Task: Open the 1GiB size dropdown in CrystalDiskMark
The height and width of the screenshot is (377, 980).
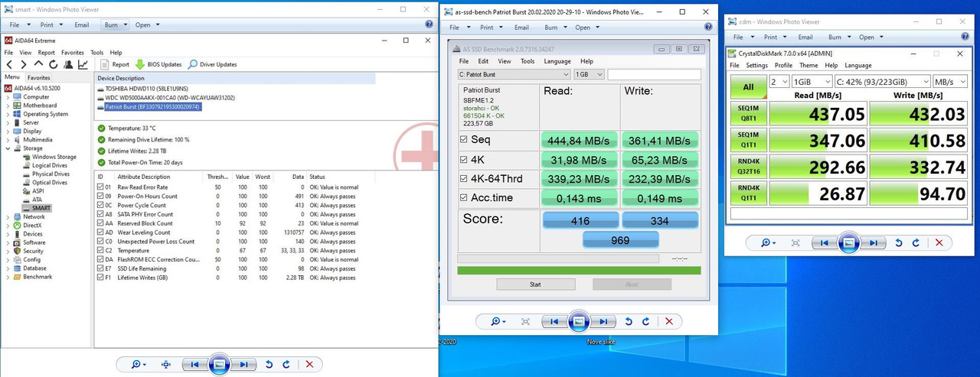Action: pos(812,81)
